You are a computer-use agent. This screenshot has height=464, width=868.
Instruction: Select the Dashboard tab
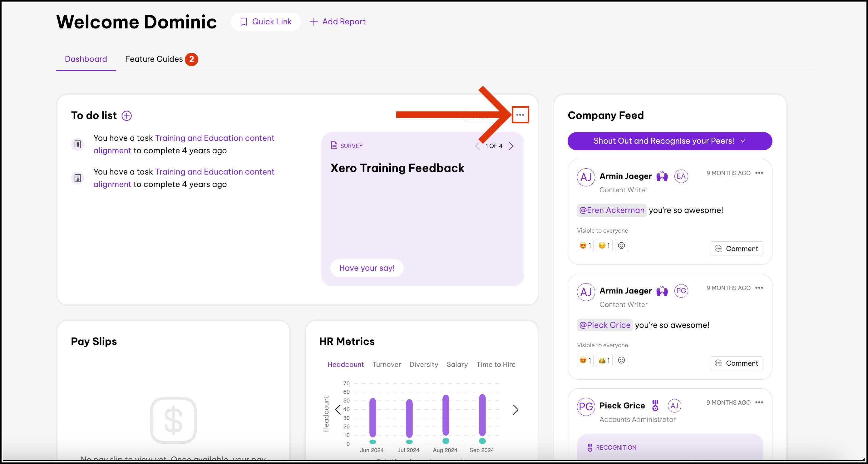pos(86,59)
